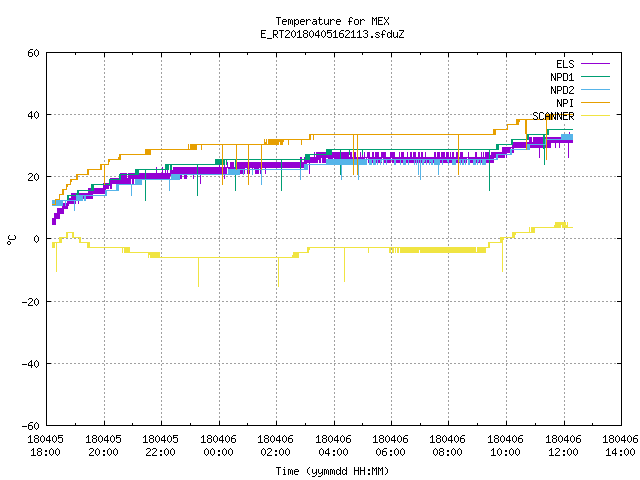Click the blue NPD2 legend line sample
The image size is (640, 480).
tap(595, 90)
